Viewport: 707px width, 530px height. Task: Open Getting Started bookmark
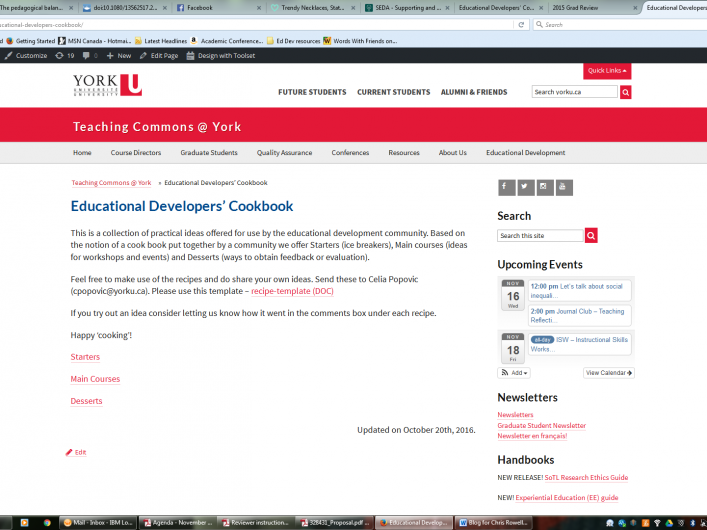click(x=31, y=41)
